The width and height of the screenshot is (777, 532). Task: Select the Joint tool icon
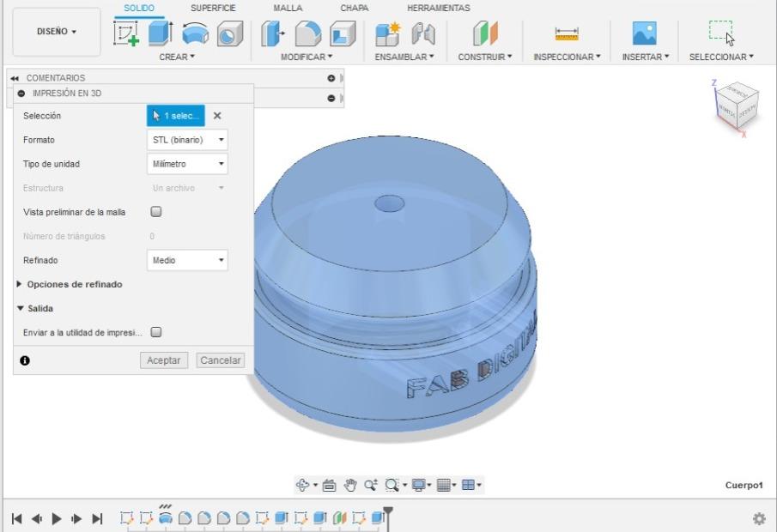423,33
